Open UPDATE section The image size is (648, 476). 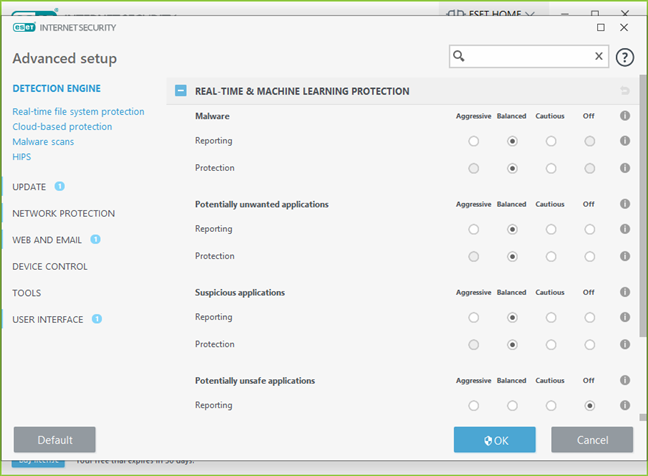(x=29, y=187)
